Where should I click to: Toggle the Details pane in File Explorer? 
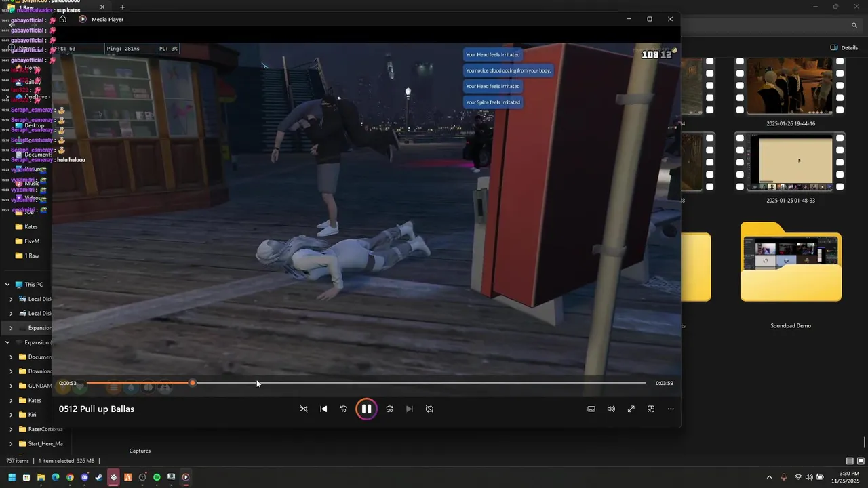(x=844, y=48)
